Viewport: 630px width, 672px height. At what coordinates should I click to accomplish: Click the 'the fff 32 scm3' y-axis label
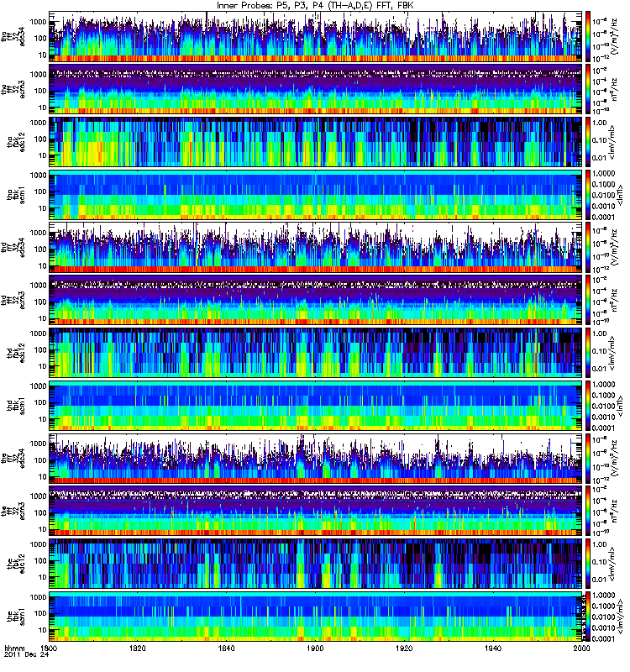point(13,511)
